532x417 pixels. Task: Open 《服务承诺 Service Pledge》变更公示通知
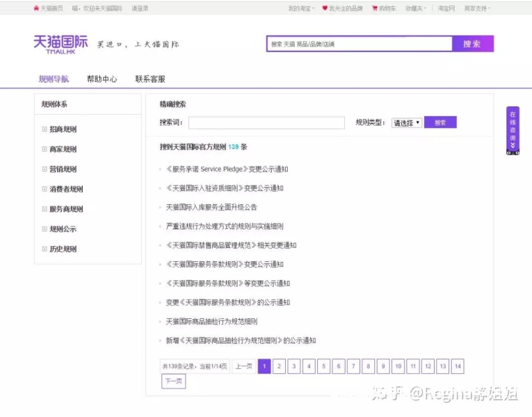click(227, 169)
